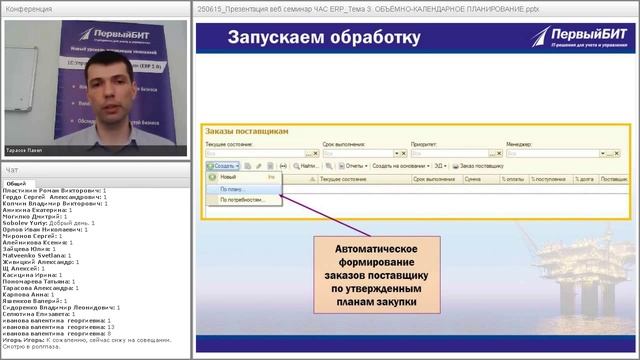
Task: Sort by % долга column header
Action: point(586,179)
